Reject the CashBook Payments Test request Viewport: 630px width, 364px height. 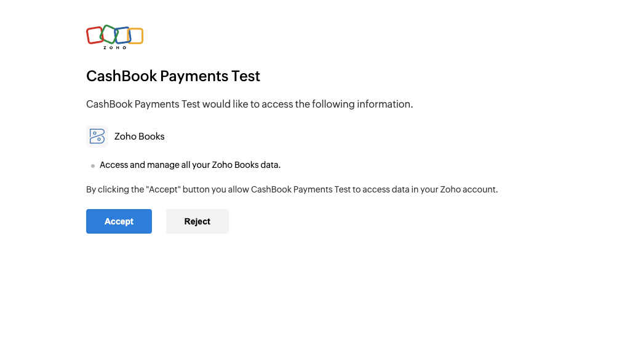click(197, 221)
